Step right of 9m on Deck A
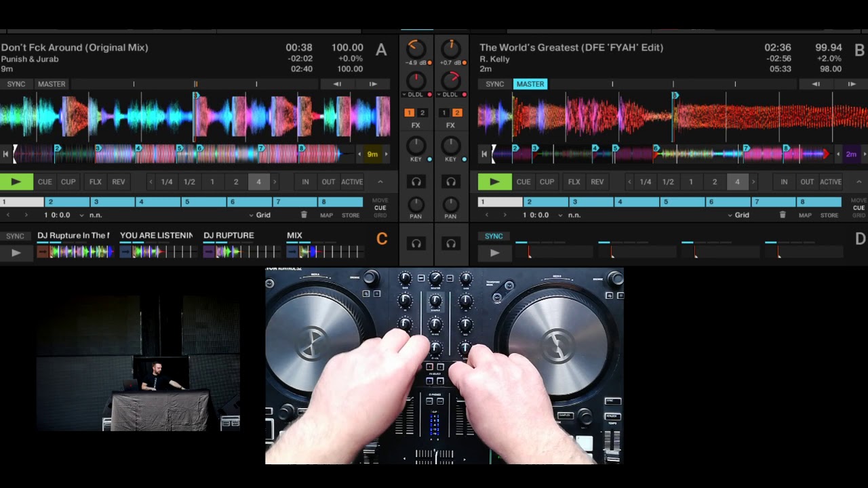 [x=386, y=154]
